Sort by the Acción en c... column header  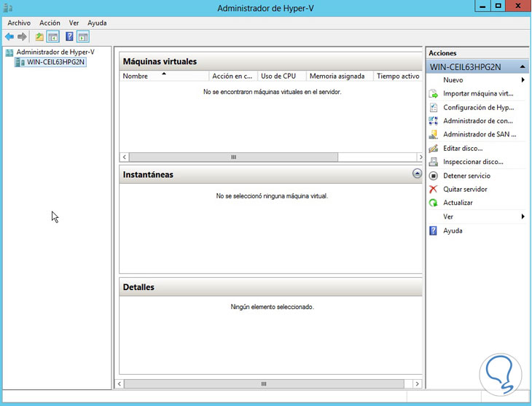pyautogui.click(x=233, y=76)
